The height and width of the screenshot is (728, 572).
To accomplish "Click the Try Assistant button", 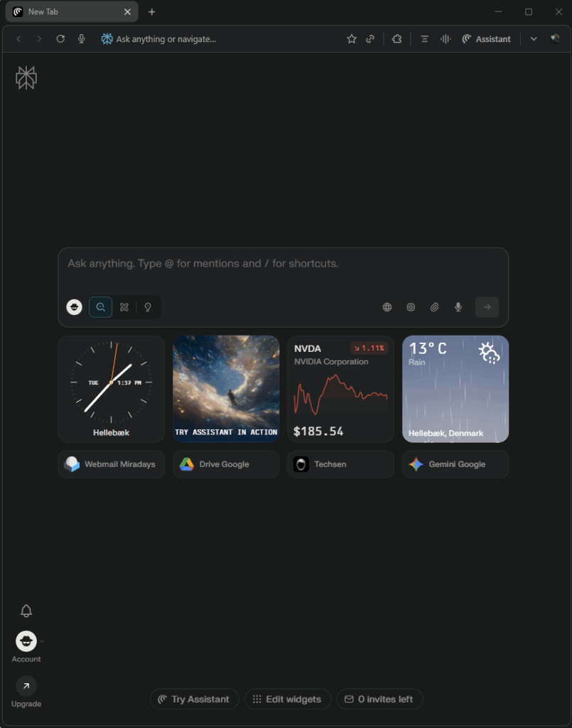I will 195,699.
